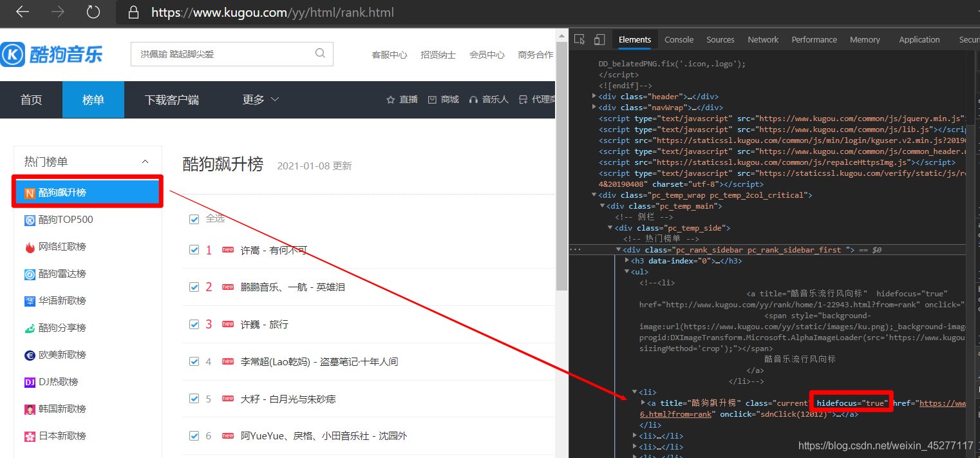Screen dimensions: 980x458
Task: Click the 酷狗飙升榜 N icon
Action: (30, 193)
